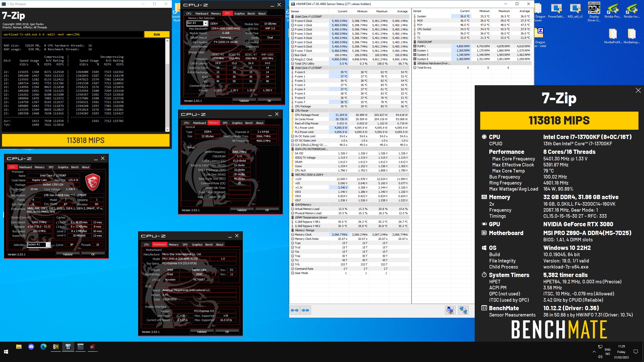
Task: Click Validate in the CPU-Z Mainboard window
Action: [202, 332]
